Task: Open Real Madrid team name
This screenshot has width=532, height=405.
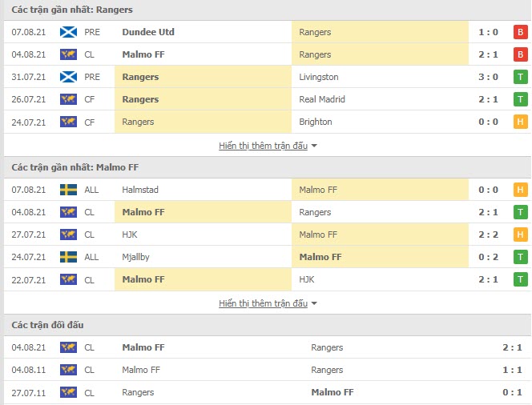Action: [x=322, y=99]
